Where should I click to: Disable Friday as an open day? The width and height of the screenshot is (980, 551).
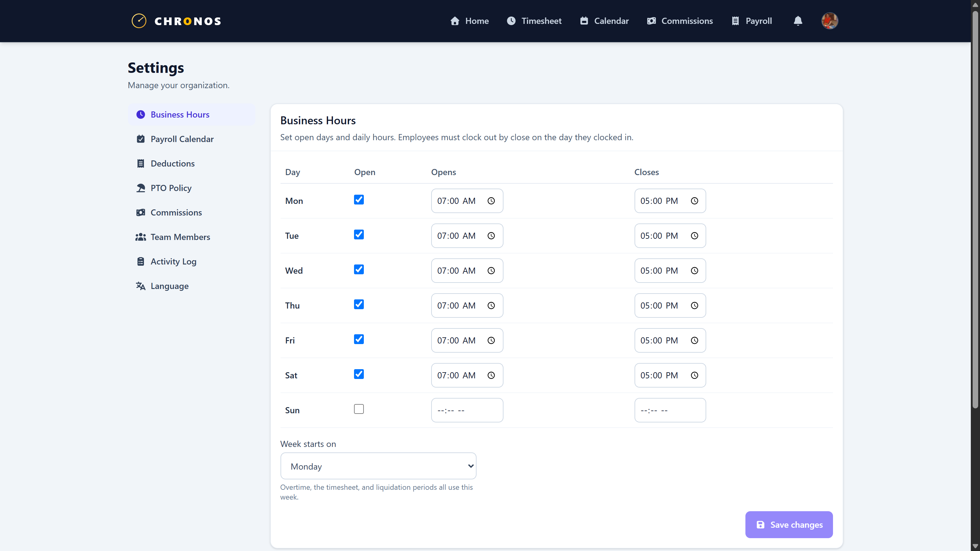(x=359, y=339)
